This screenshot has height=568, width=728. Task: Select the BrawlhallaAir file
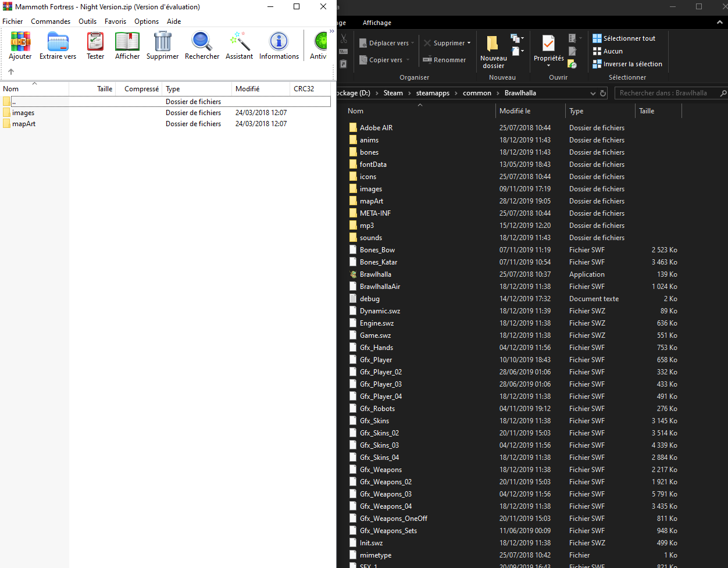[x=380, y=287]
